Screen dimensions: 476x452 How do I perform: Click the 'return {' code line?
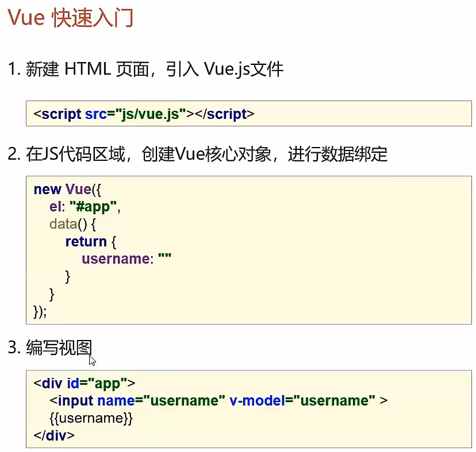coord(91,242)
